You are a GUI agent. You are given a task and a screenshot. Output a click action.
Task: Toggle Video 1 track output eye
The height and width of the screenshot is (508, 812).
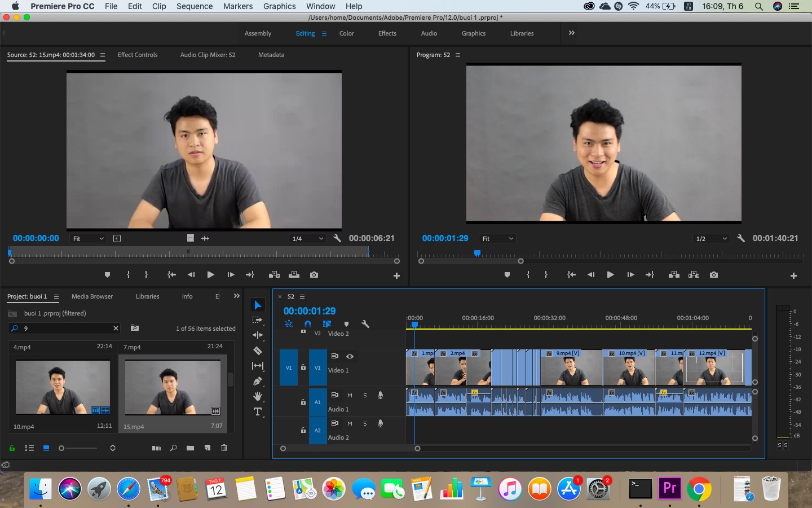[350, 356]
